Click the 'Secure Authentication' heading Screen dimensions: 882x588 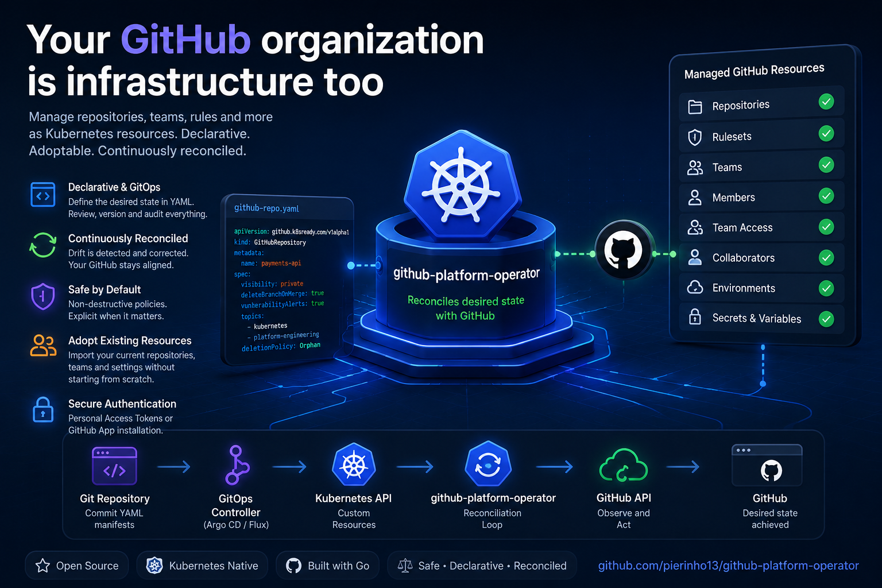tap(122, 404)
